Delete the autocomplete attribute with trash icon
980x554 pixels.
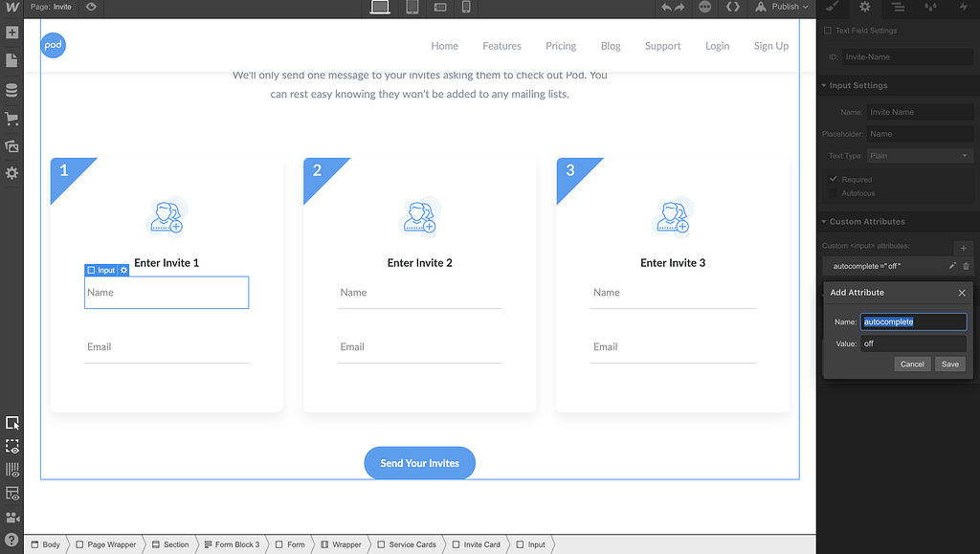coord(967,266)
